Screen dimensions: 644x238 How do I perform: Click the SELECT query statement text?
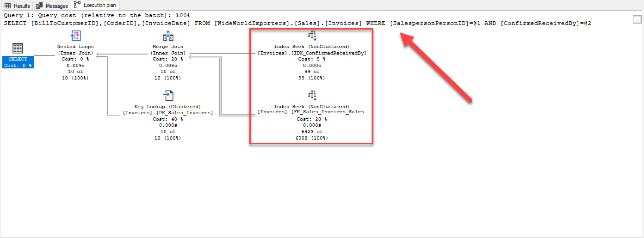tap(296, 23)
